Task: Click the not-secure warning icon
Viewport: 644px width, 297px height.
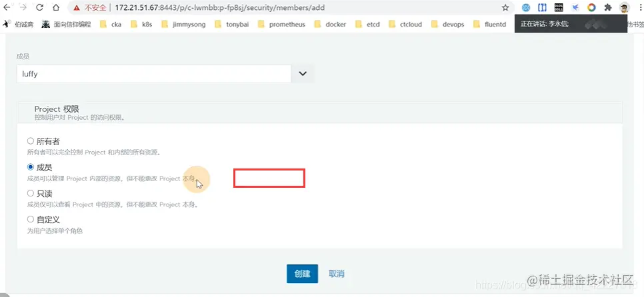Action: tap(77, 8)
